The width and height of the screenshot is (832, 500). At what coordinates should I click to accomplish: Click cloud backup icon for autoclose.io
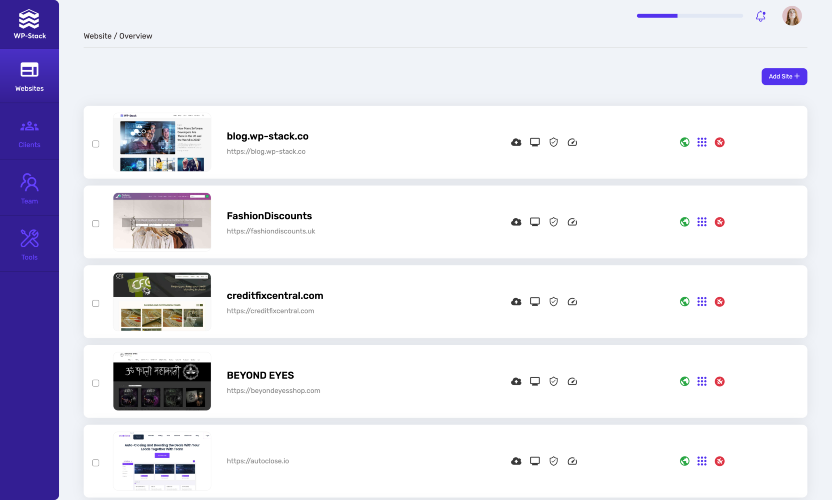[x=516, y=461]
